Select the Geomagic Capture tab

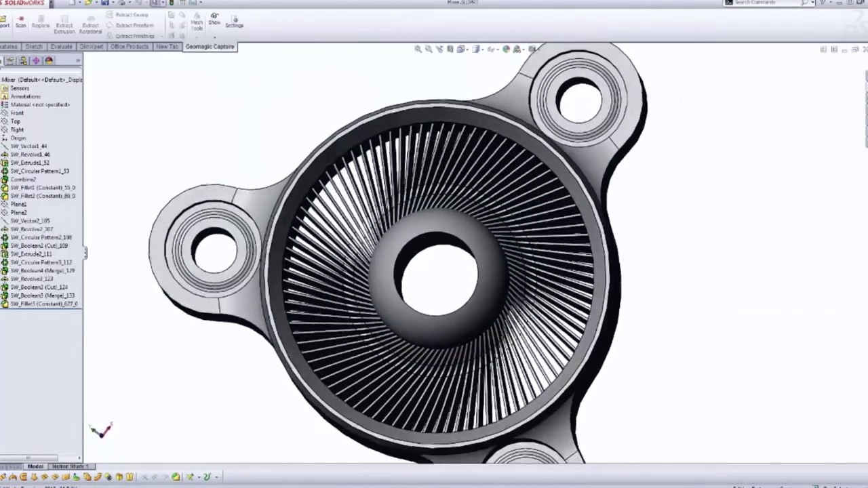[x=210, y=47]
